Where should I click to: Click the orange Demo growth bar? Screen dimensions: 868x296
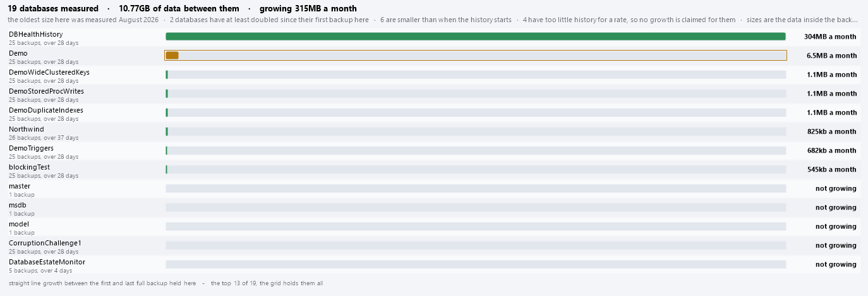172,56
